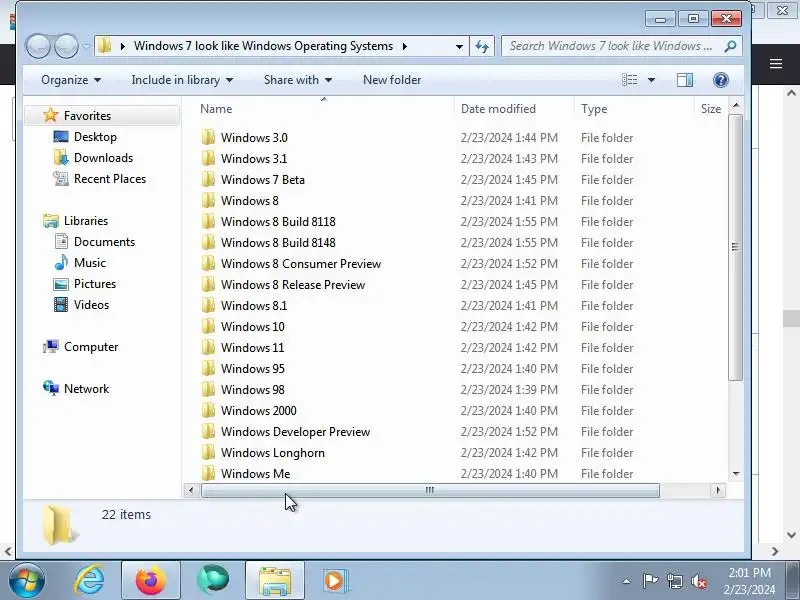Click the horizontal scroll left arrow
This screenshot has width=800, height=600.
coord(191,490)
